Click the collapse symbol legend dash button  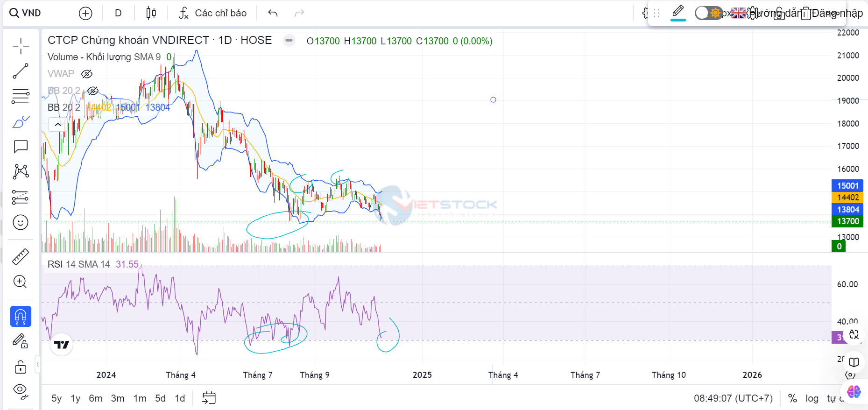pyautogui.click(x=289, y=41)
